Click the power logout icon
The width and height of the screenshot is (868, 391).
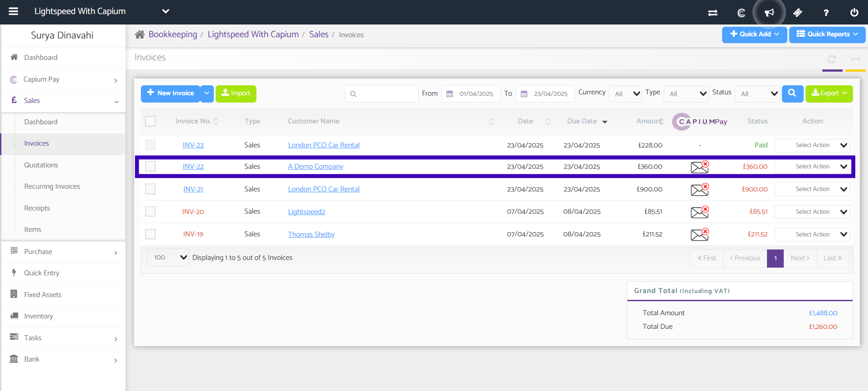[x=854, y=13]
